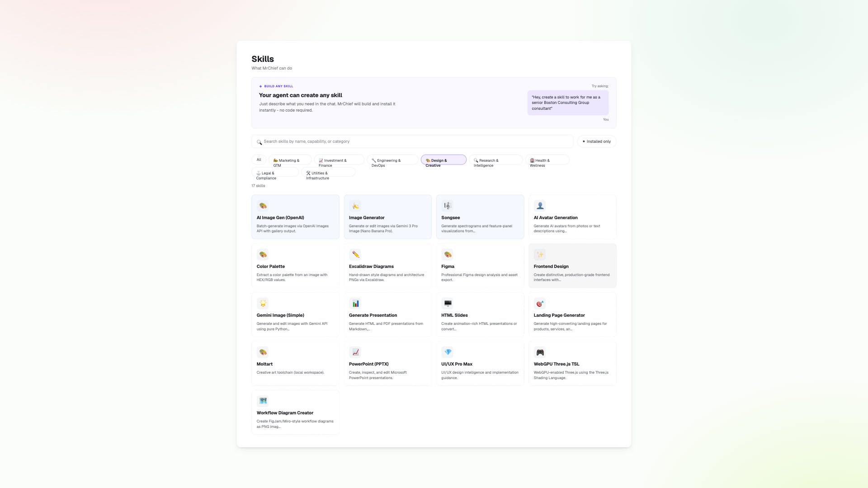The width and height of the screenshot is (868, 488).
Task: Click the Boston Consulting Group example prompt bubble
Action: click(568, 103)
